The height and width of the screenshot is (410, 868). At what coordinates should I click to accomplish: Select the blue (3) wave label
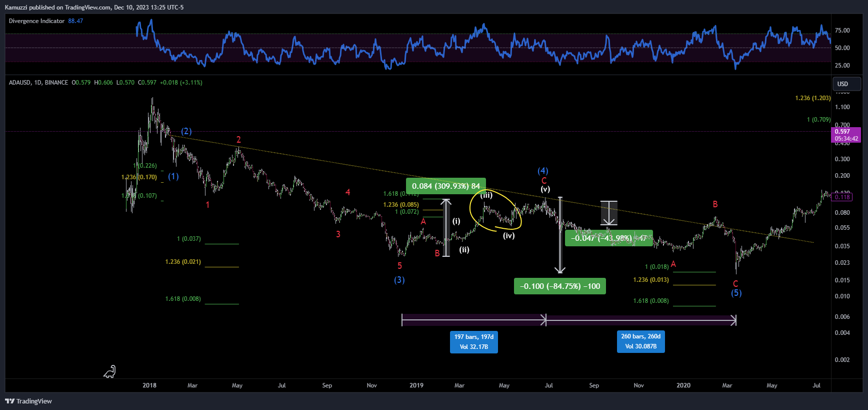(399, 280)
